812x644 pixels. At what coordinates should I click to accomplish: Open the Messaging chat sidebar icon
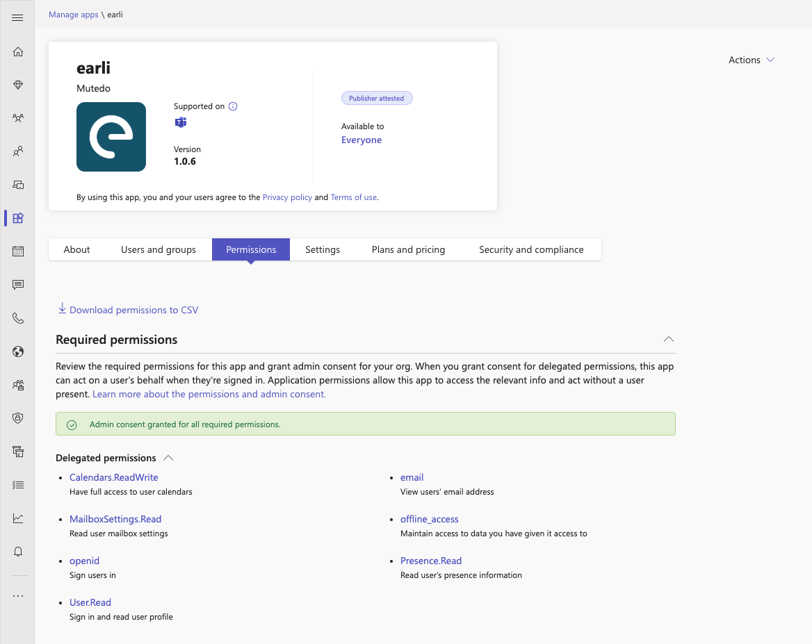17,285
